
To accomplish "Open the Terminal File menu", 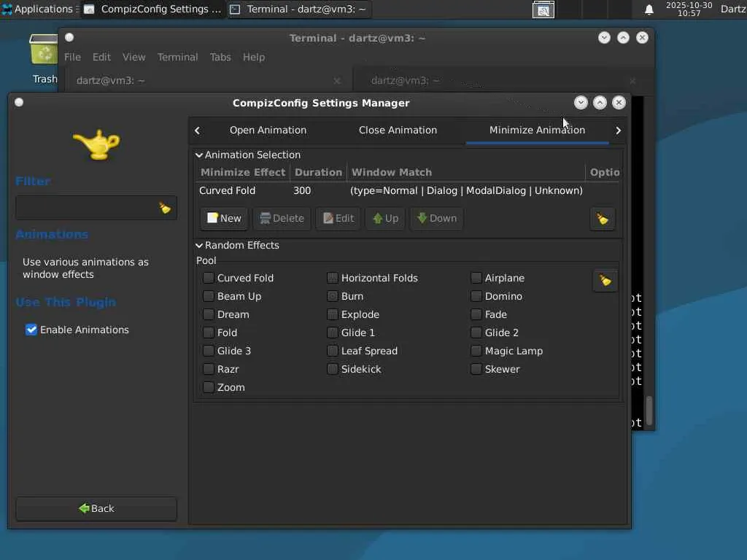I will [72, 57].
